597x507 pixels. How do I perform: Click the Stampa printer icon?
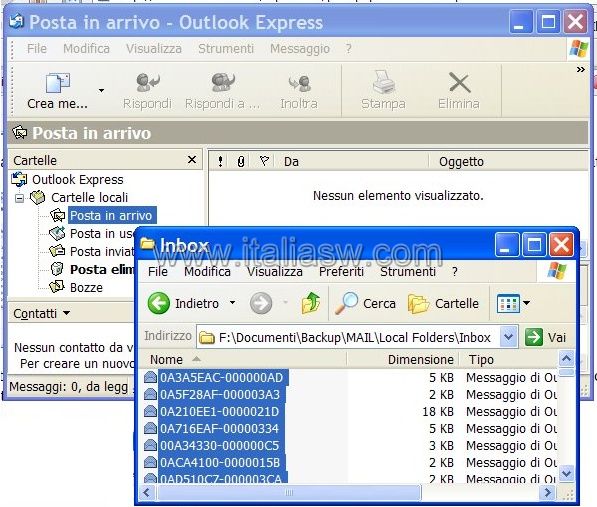383,82
